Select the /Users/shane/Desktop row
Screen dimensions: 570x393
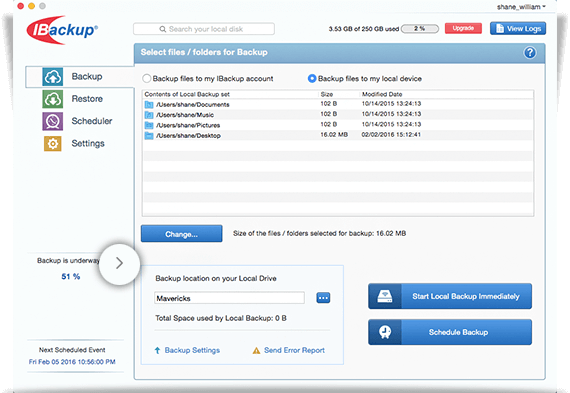click(x=338, y=136)
